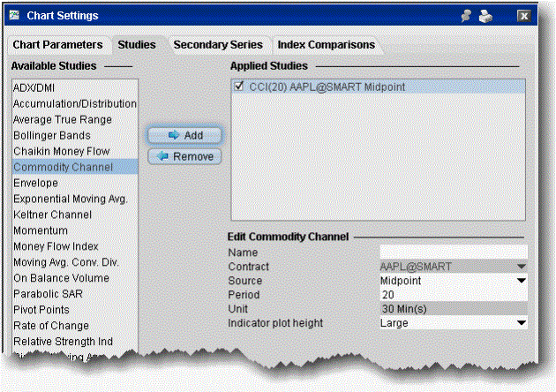
Task: Open the Contract dropdown
Action: (522, 267)
